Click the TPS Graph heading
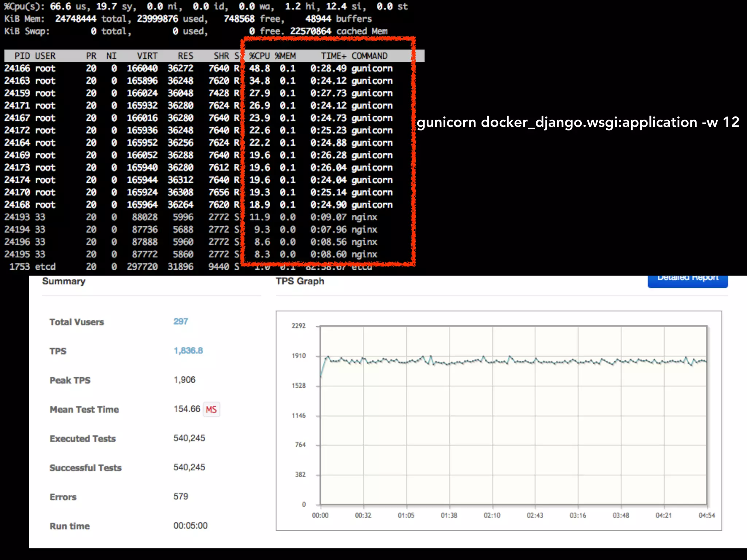Image resolution: width=747 pixels, height=560 pixels. pyautogui.click(x=300, y=281)
